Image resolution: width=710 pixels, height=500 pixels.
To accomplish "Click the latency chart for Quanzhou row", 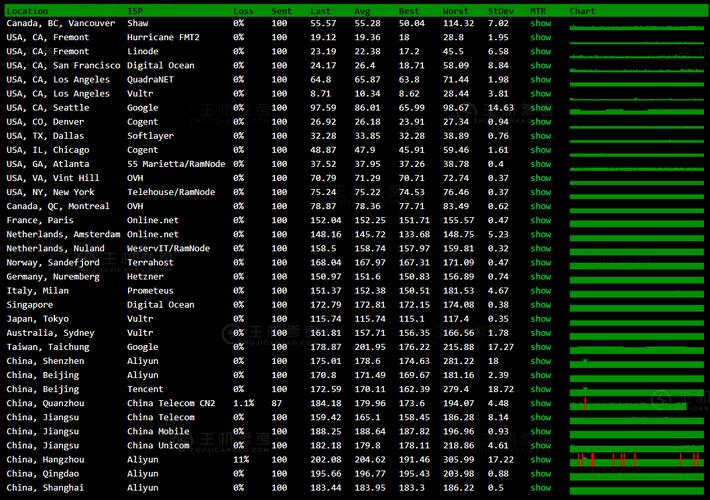I will coord(637,403).
